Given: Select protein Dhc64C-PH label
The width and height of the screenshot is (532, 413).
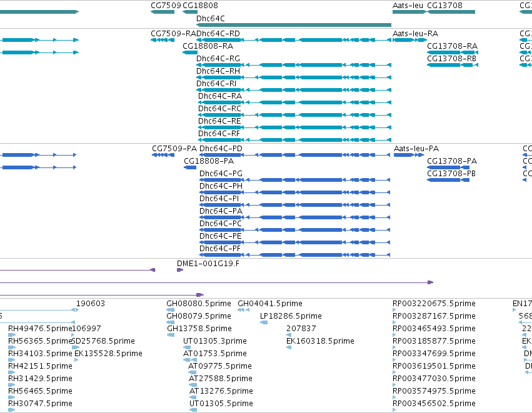Looking at the screenshot, I should (221, 186).
